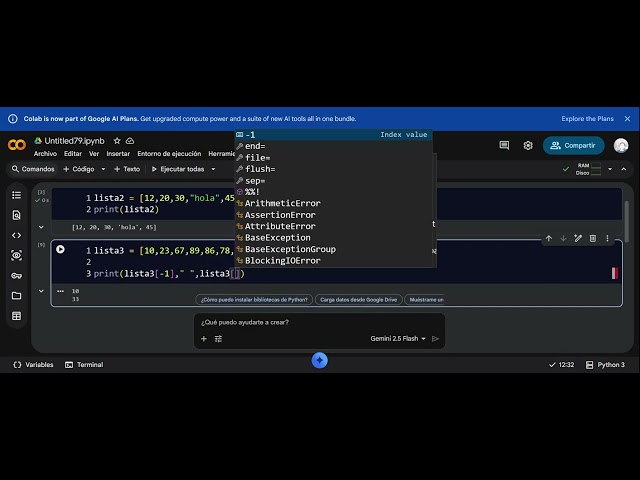Open the data table sidebar icon
The image size is (640, 480).
(16, 316)
